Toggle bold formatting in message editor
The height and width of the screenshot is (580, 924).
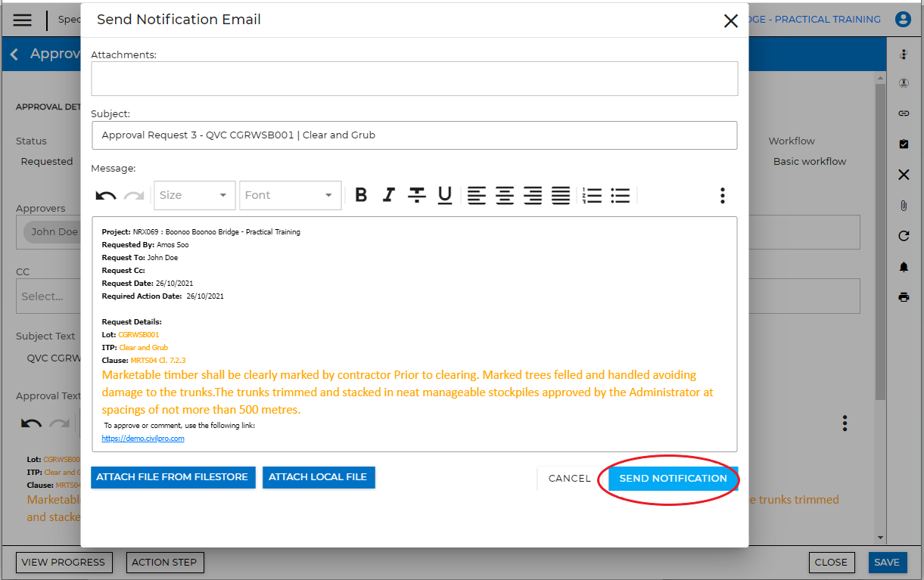(x=361, y=195)
